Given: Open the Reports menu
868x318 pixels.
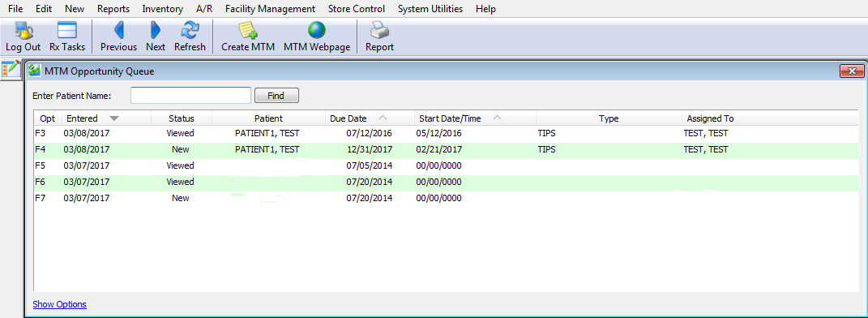Looking at the screenshot, I should point(113,9).
